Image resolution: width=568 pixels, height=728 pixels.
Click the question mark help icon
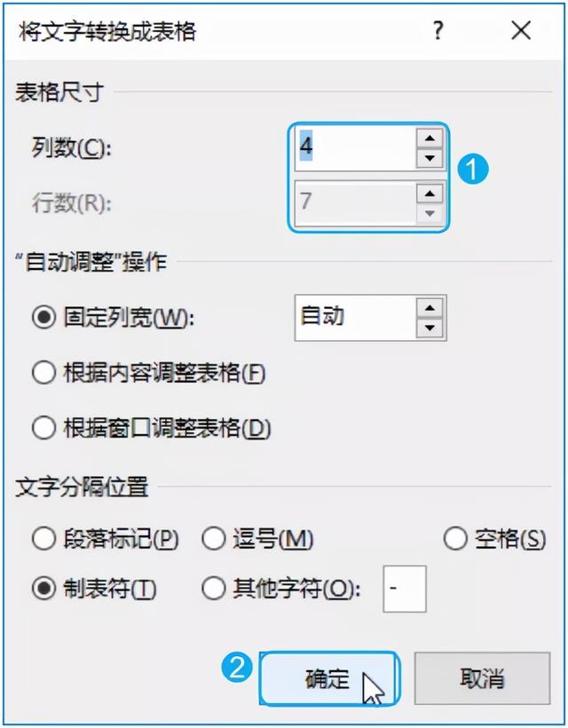438,31
